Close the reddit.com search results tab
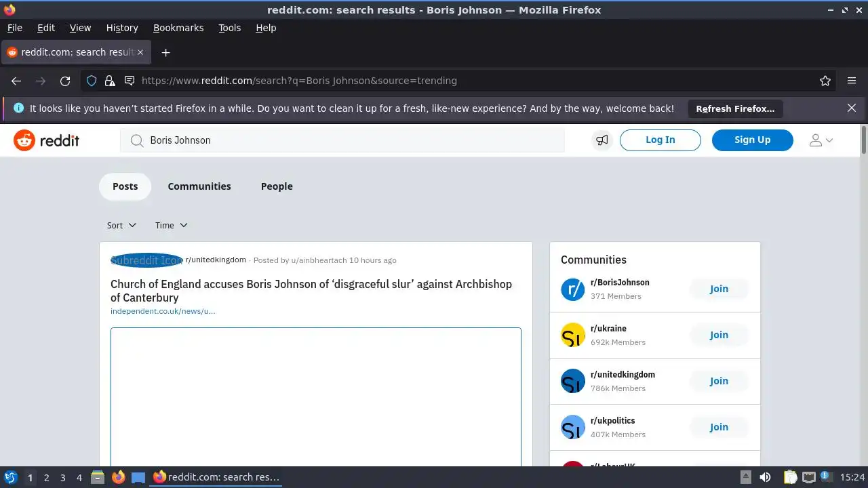 coord(141,52)
